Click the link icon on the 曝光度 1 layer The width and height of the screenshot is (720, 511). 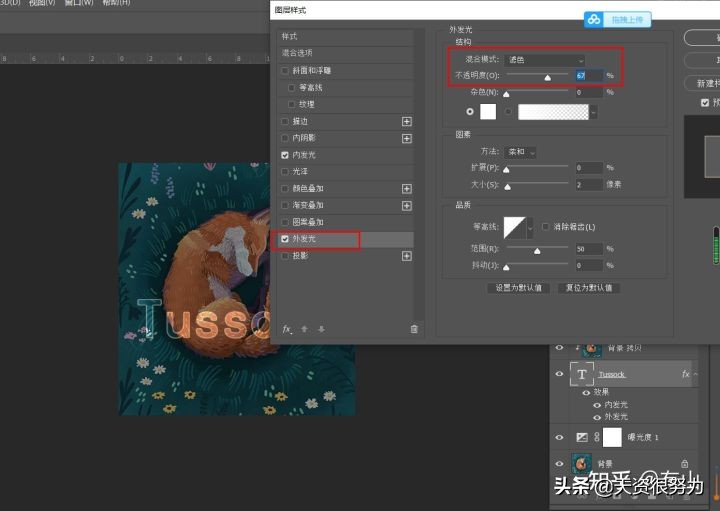(596, 437)
